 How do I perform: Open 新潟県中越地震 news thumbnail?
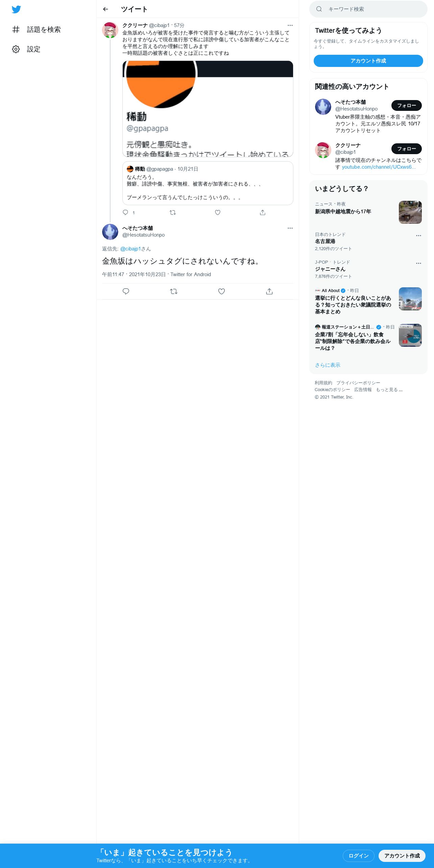[410, 212]
